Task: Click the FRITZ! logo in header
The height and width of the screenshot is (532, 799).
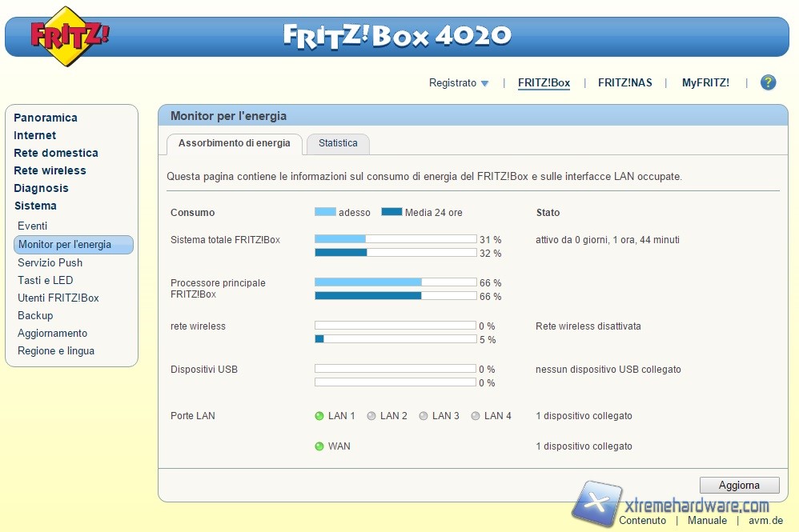Action: click(x=70, y=36)
